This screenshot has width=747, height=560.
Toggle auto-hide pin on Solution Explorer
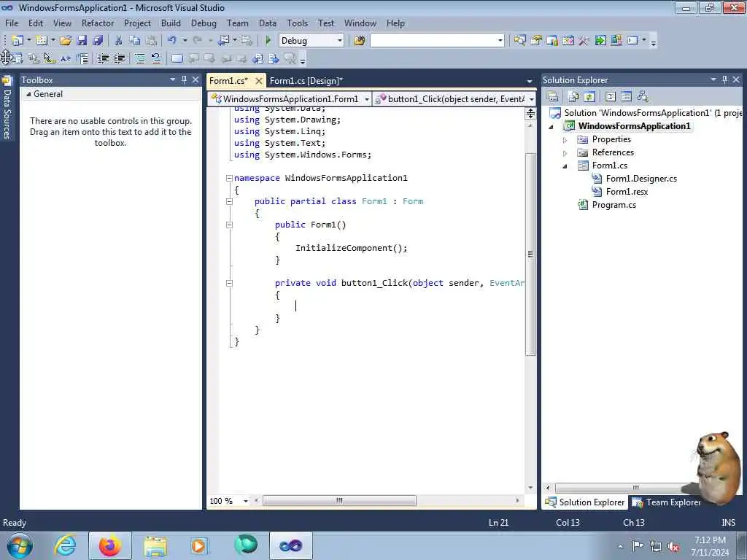(x=724, y=79)
